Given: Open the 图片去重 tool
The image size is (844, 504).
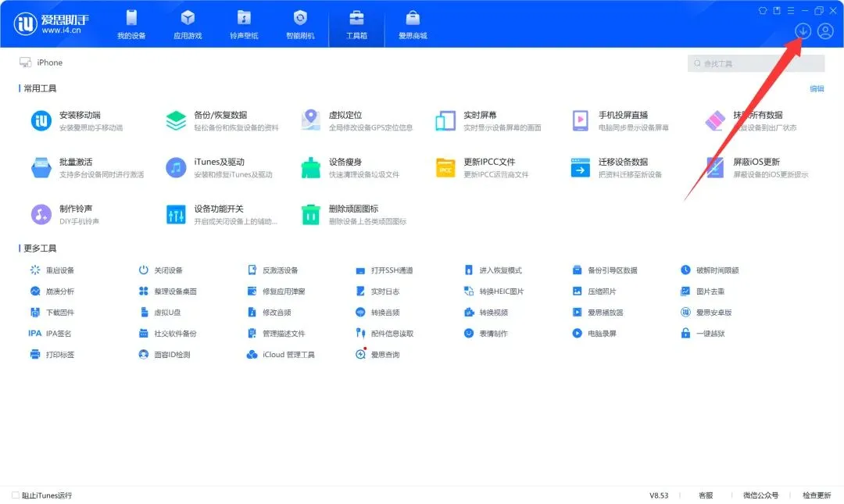Looking at the screenshot, I should pos(703,291).
